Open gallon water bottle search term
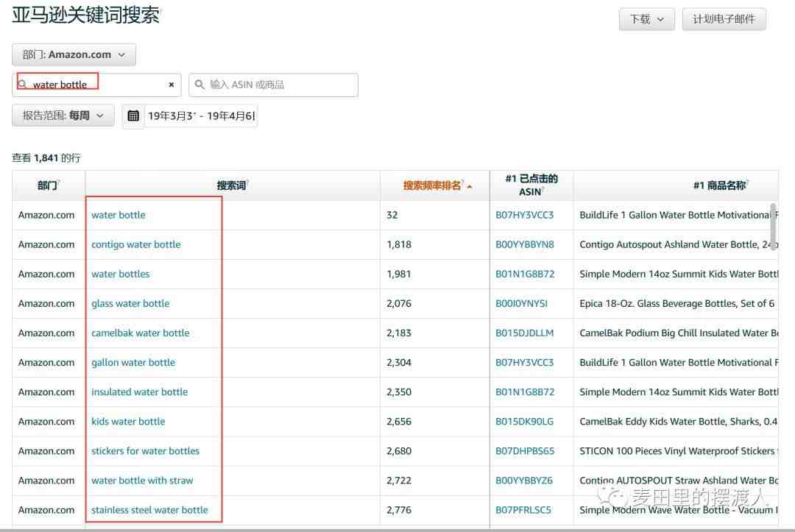The width and height of the screenshot is (795, 532). pyautogui.click(x=133, y=362)
